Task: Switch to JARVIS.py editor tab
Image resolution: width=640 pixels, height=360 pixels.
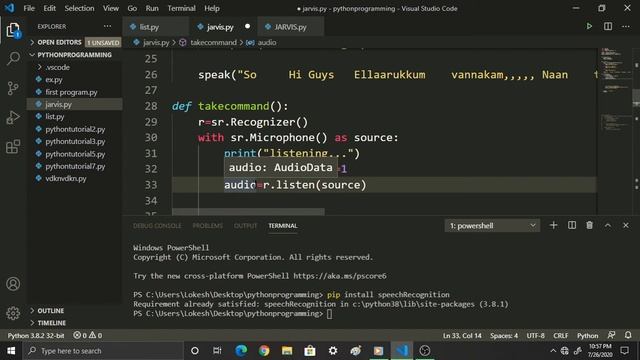Action: pos(290,27)
